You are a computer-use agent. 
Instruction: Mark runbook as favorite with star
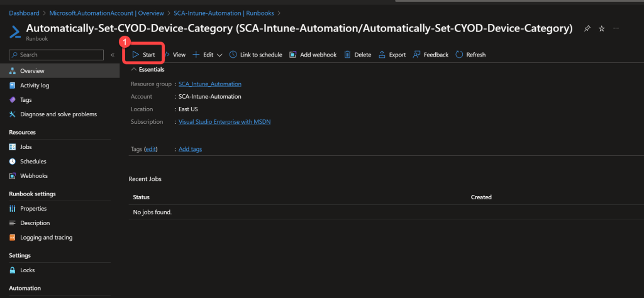click(x=602, y=28)
